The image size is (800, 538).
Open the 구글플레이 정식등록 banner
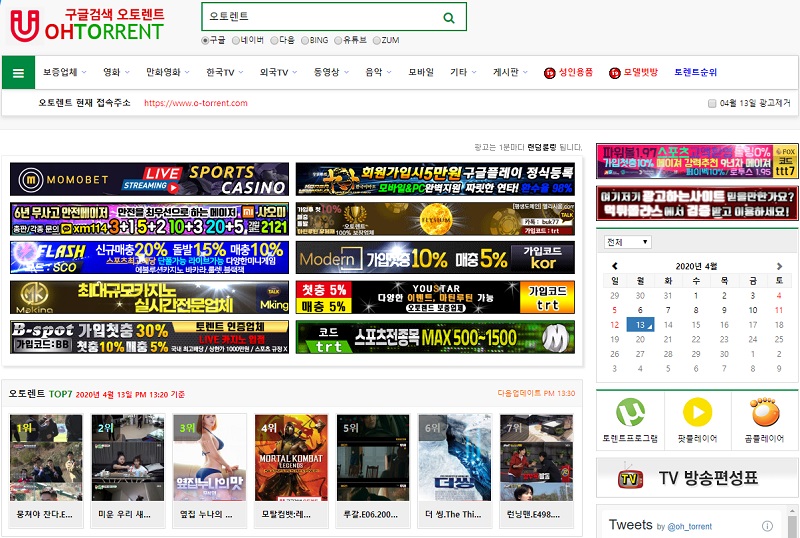pyautogui.click(x=435, y=179)
